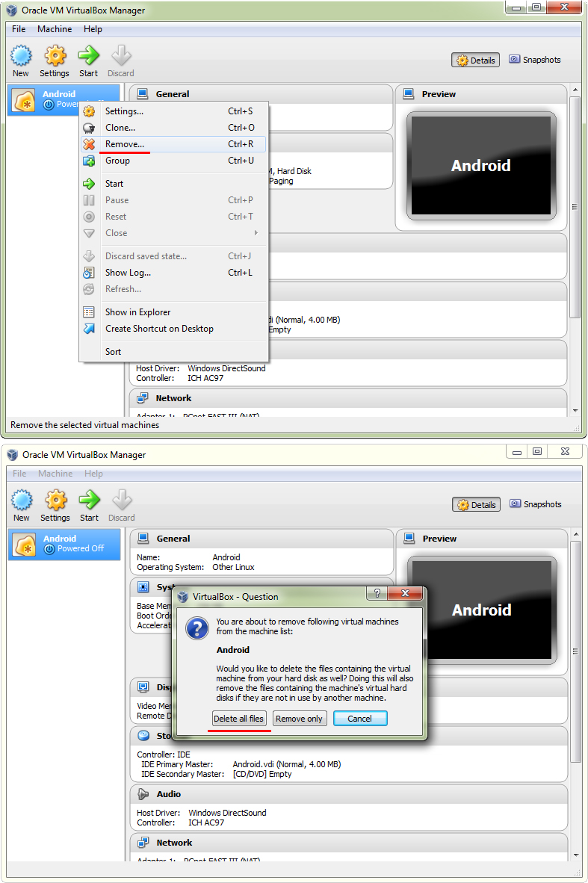Image resolution: width=588 pixels, height=883 pixels.
Task: Click Group icon in context menu
Action: pos(89,161)
